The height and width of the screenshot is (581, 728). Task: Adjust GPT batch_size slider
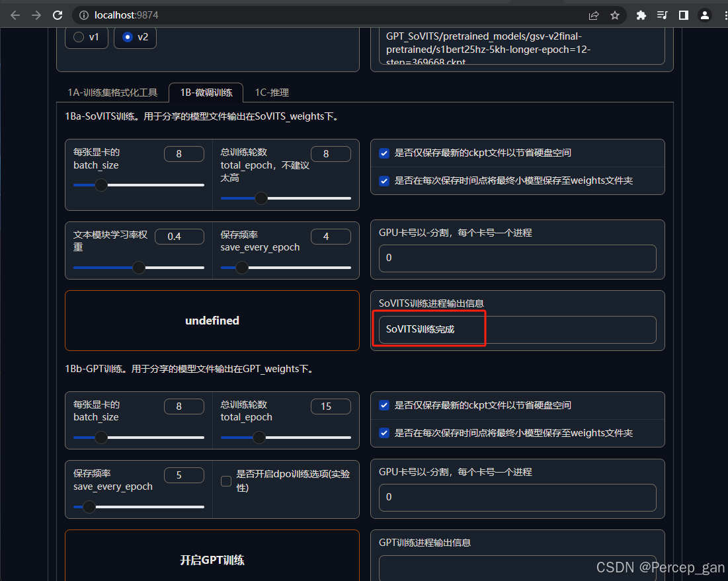pyautogui.click(x=139, y=438)
